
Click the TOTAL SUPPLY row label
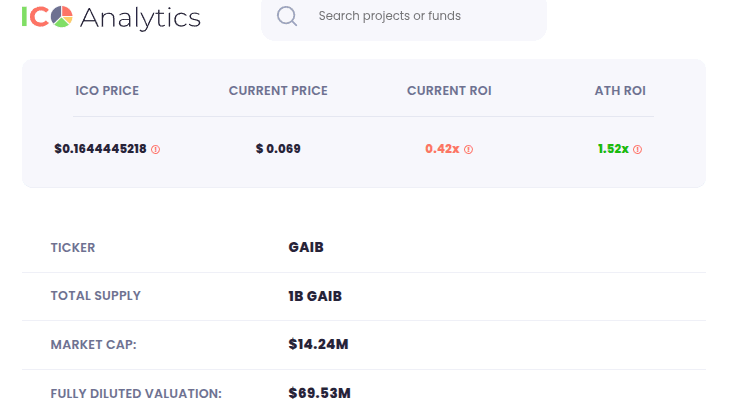[96, 296]
